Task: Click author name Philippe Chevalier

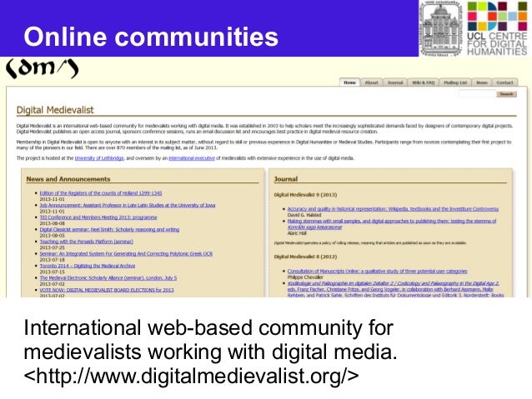Action: [305, 277]
